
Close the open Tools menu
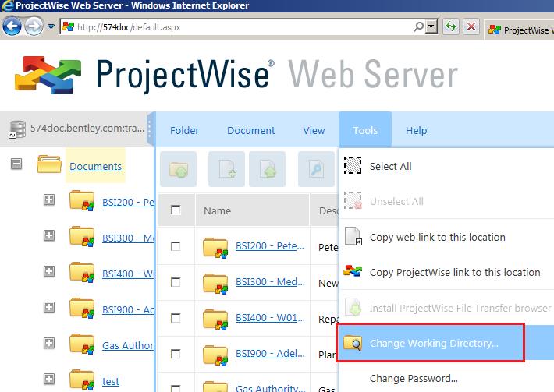365,130
